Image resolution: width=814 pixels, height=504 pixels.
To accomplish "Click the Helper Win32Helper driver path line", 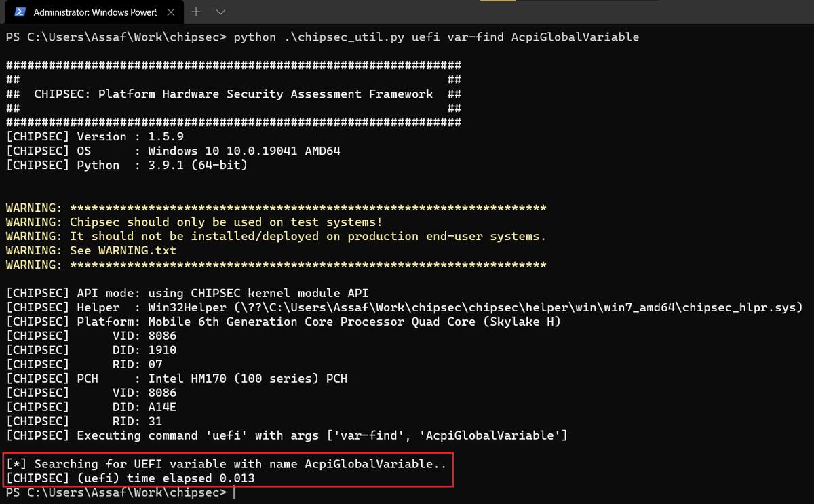I will click(404, 308).
